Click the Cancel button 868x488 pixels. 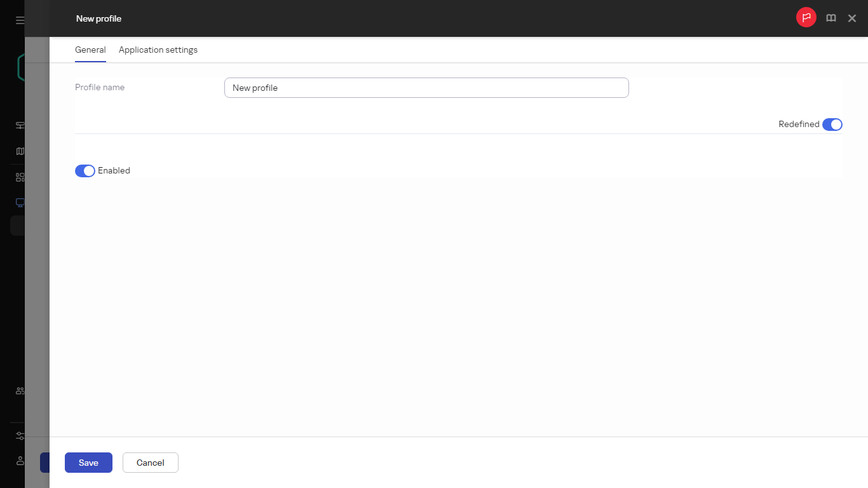click(150, 463)
